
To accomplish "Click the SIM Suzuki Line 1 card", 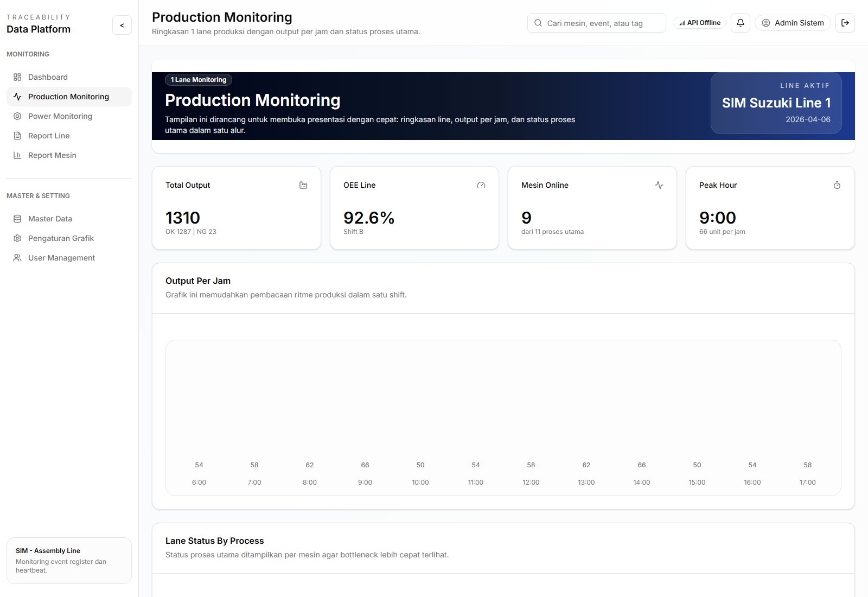I will click(776, 103).
